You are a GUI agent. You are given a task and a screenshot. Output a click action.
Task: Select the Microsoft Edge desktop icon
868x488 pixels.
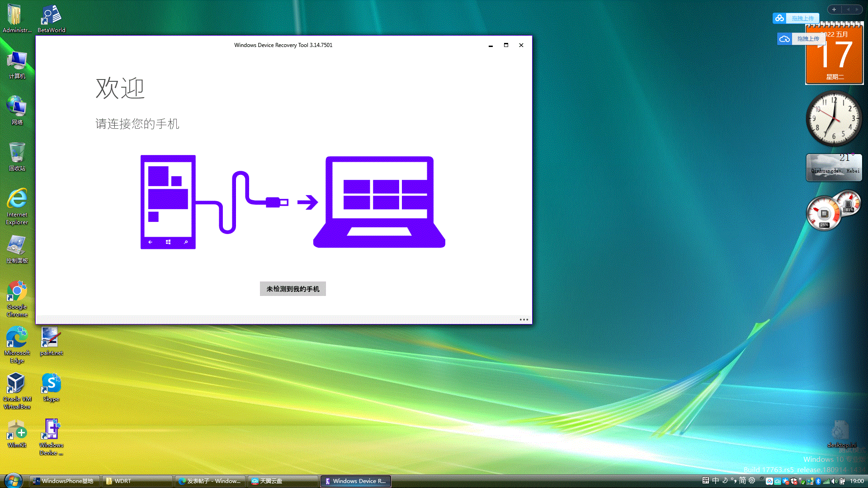tap(17, 345)
